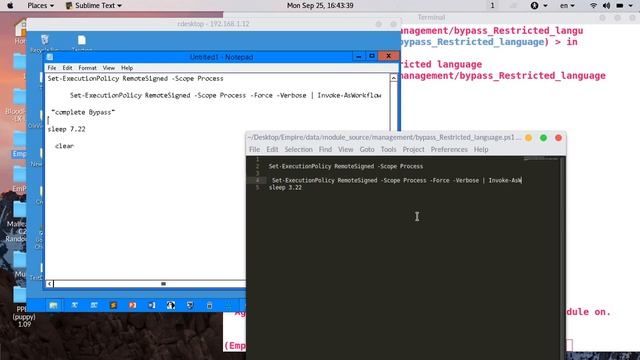This screenshot has width=640, height=360.
Task: Click the Invoke-AsWorkflow text in Notepad
Action: (349, 95)
